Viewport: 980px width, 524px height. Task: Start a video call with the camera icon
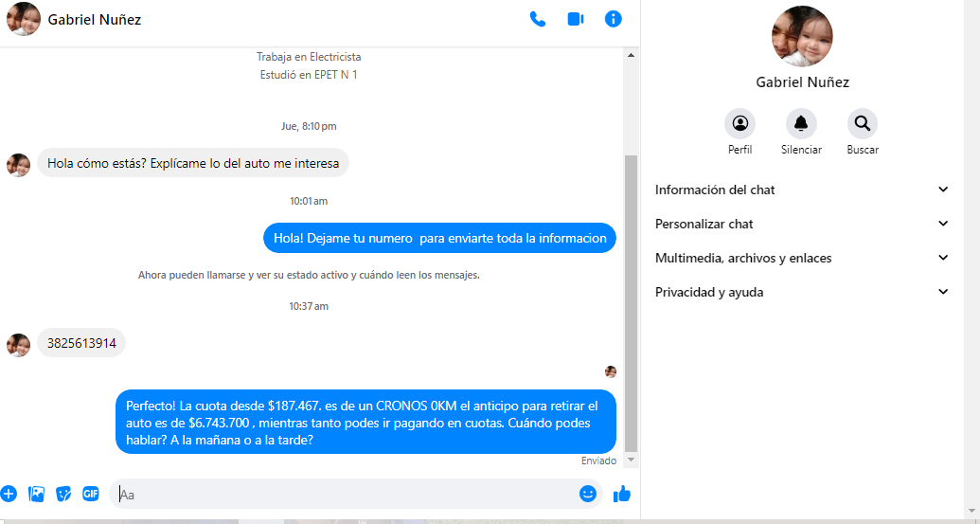tap(576, 19)
